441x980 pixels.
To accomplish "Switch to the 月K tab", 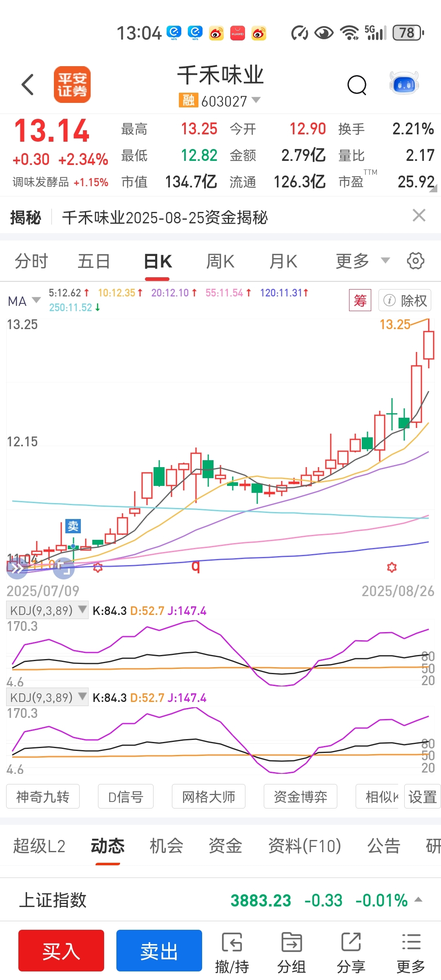I will pos(283,261).
